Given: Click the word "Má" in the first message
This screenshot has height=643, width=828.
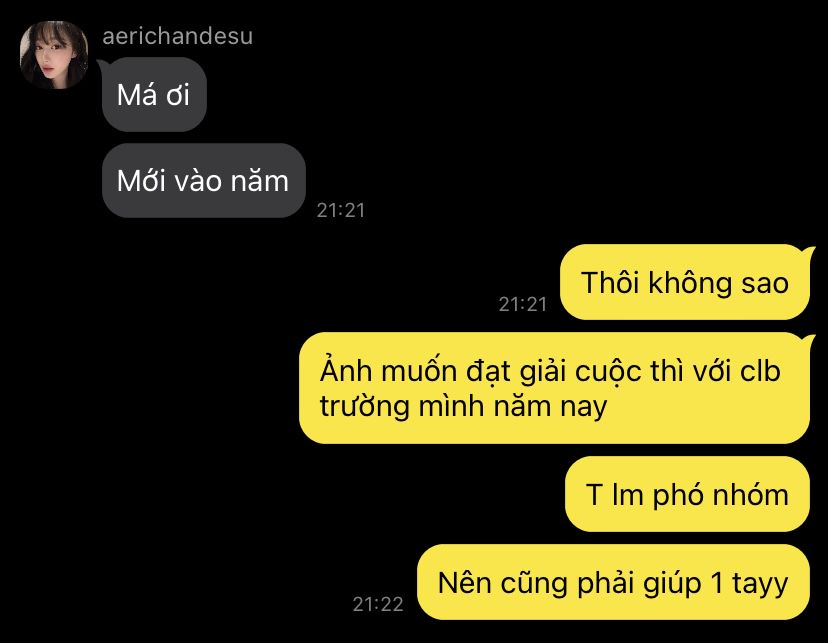Looking at the screenshot, I should point(137,95).
